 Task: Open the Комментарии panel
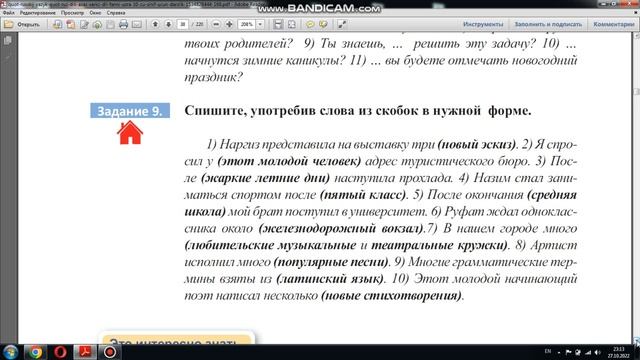tap(613, 24)
